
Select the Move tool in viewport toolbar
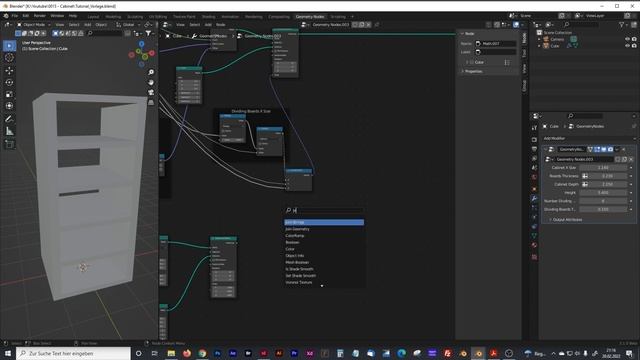[x=9, y=70]
